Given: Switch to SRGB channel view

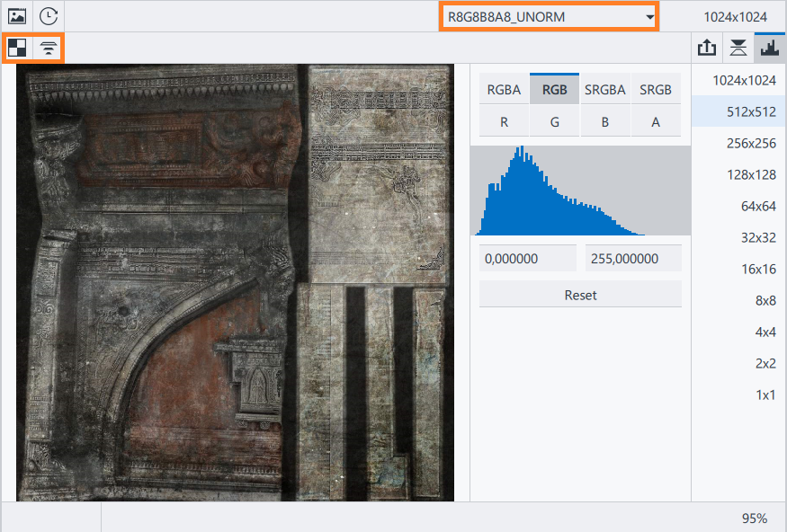Looking at the screenshot, I should click(656, 89).
